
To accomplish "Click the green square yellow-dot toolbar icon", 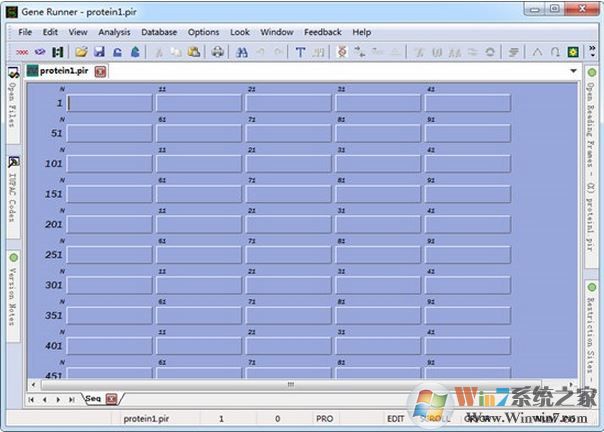I will (573, 52).
